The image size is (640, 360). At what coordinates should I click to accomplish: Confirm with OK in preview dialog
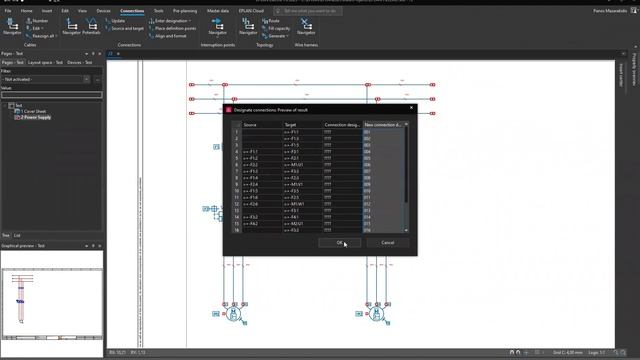point(340,242)
